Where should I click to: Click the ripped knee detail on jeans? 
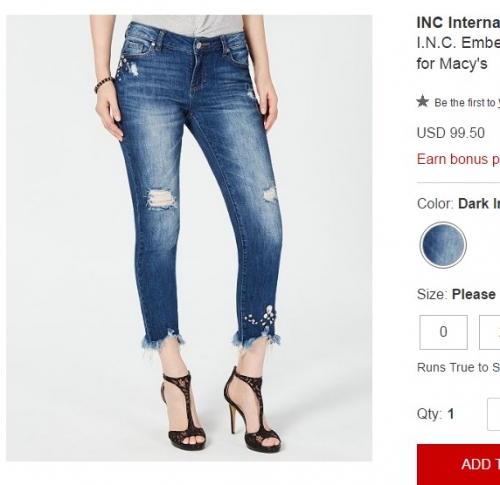click(x=161, y=199)
